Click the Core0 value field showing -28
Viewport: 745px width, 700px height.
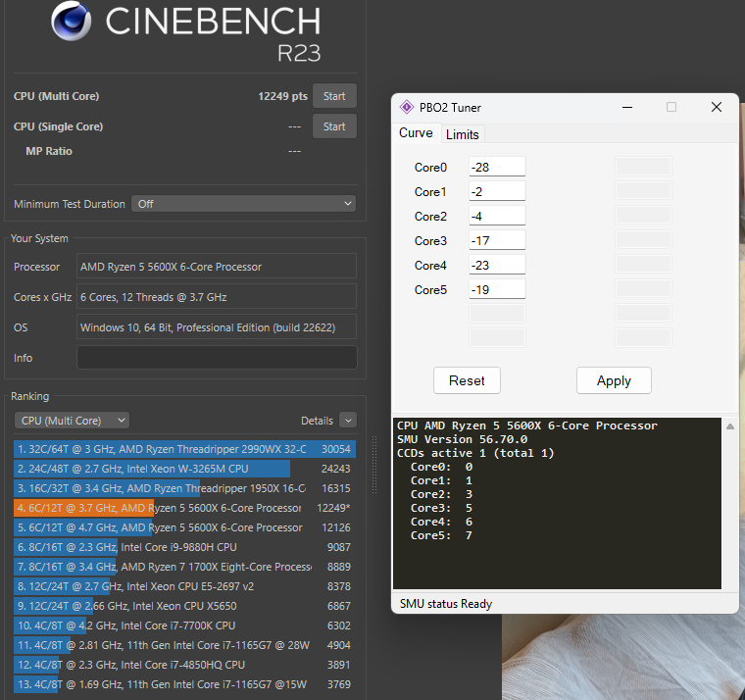click(x=497, y=167)
